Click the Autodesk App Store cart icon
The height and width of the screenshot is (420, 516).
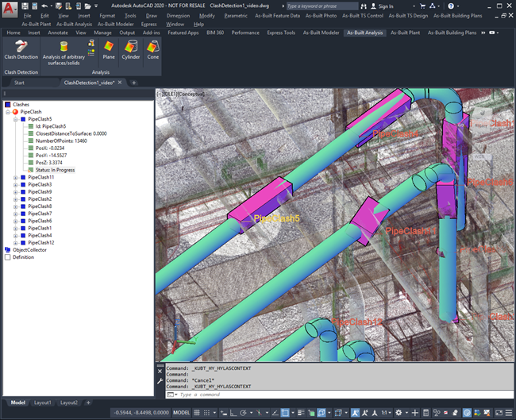422,6
